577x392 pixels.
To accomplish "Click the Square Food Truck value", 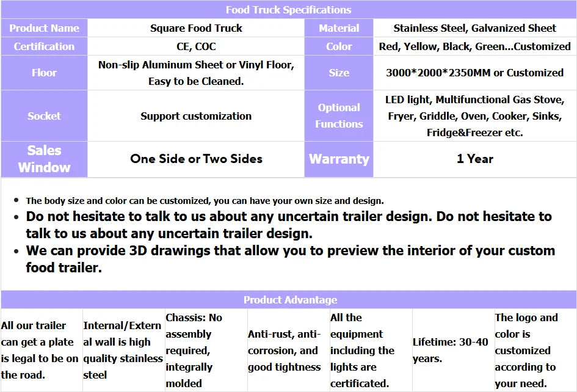I will tap(195, 28).
